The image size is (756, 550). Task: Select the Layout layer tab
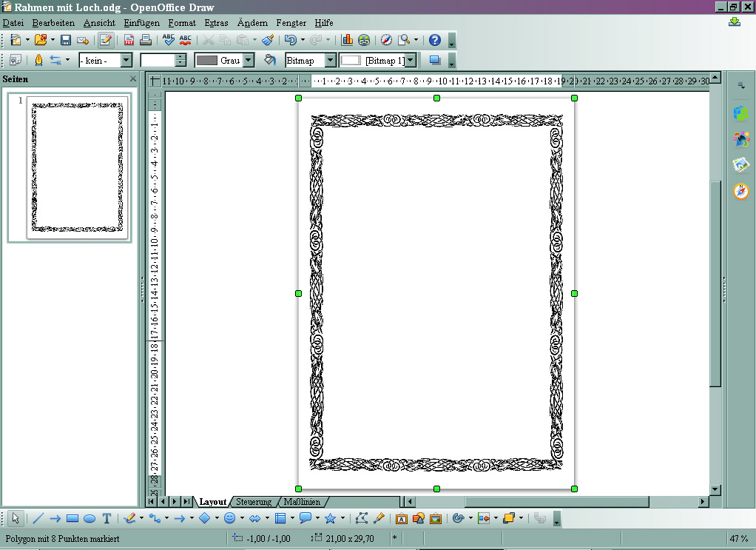(212, 502)
